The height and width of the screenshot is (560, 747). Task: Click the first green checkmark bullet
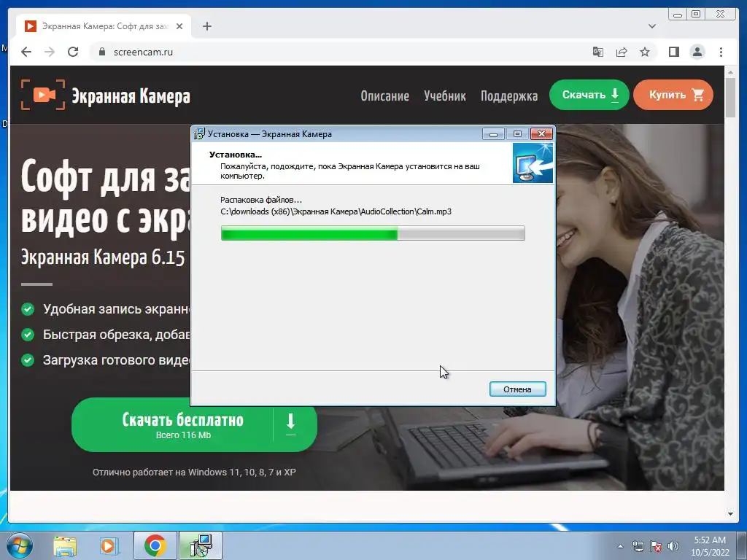(28, 309)
